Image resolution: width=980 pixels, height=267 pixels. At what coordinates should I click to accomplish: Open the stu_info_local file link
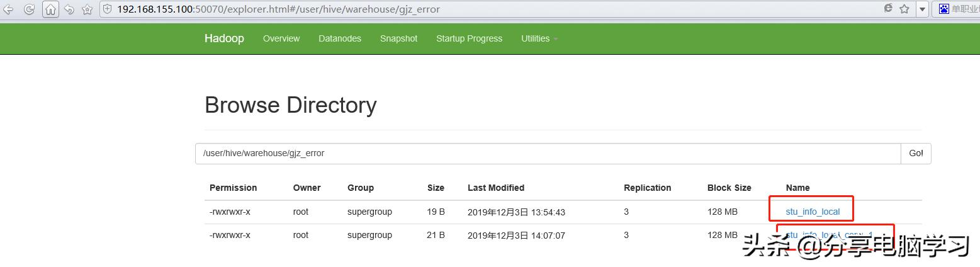click(x=813, y=212)
